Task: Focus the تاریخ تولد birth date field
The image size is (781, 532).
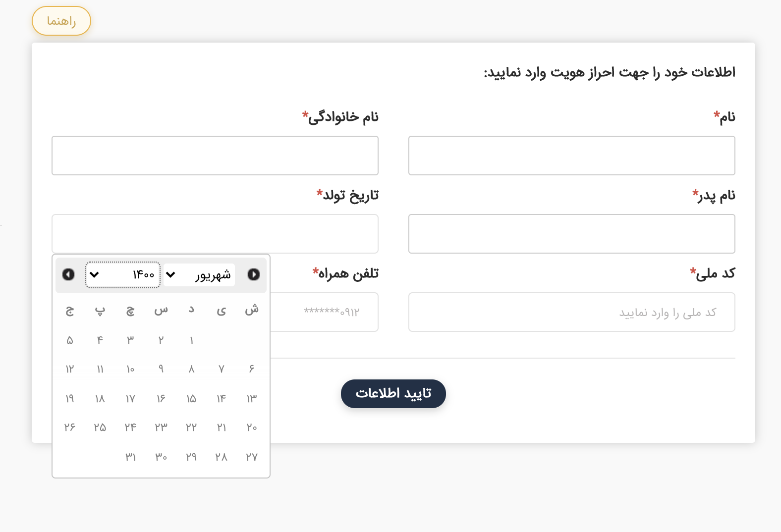Action: tap(215, 234)
